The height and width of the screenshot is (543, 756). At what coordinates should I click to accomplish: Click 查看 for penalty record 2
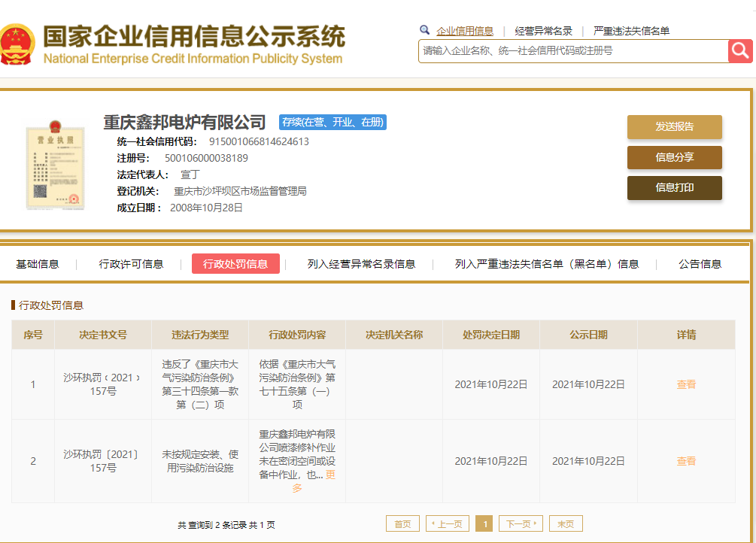(x=686, y=461)
